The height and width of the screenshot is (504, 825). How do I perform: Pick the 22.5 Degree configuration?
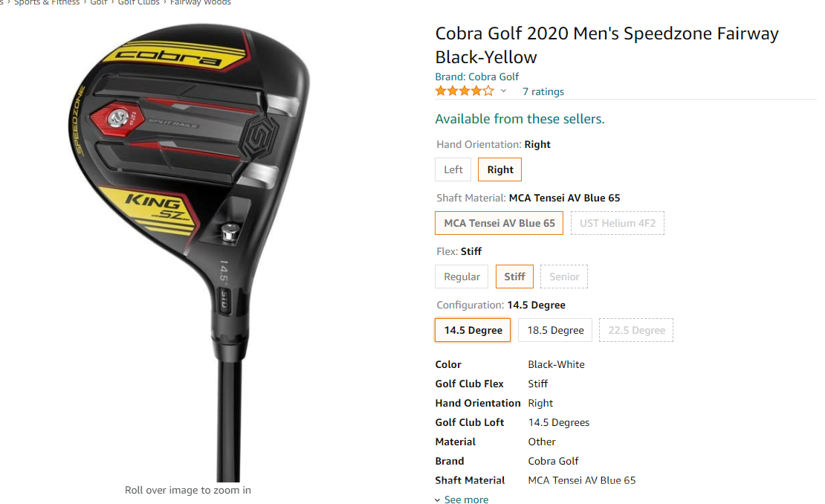click(636, 330)
